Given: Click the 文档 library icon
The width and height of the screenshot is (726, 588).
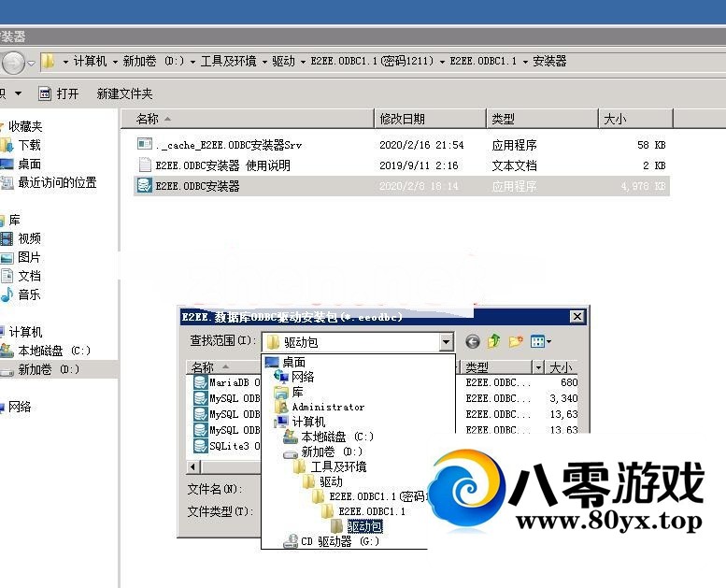Looking at the screenshot, I should point(7,276).
